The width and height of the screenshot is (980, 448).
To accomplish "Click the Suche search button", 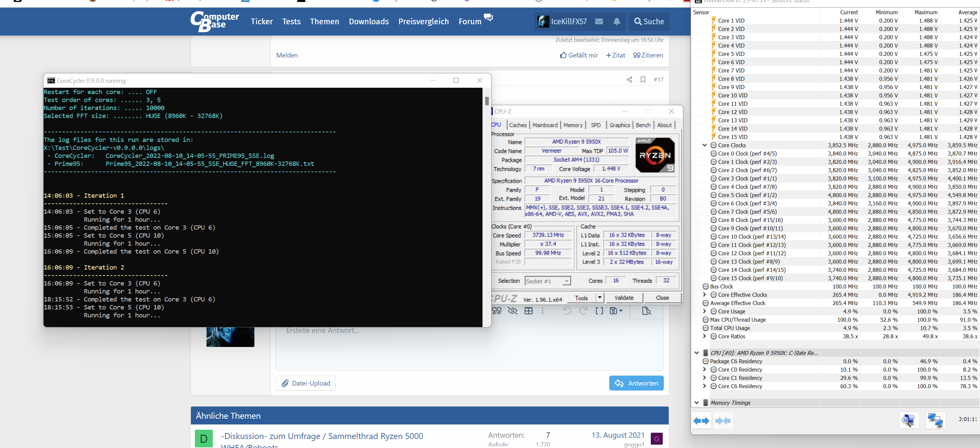I will click(x=649, y=21).
